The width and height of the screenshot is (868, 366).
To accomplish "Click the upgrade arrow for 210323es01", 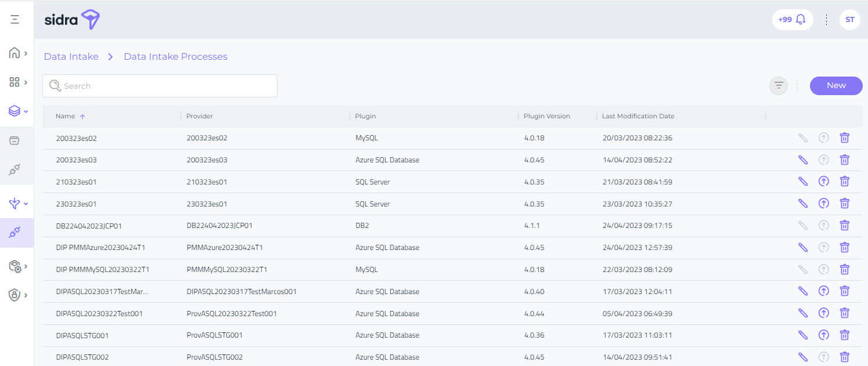I will coord(823,182).
